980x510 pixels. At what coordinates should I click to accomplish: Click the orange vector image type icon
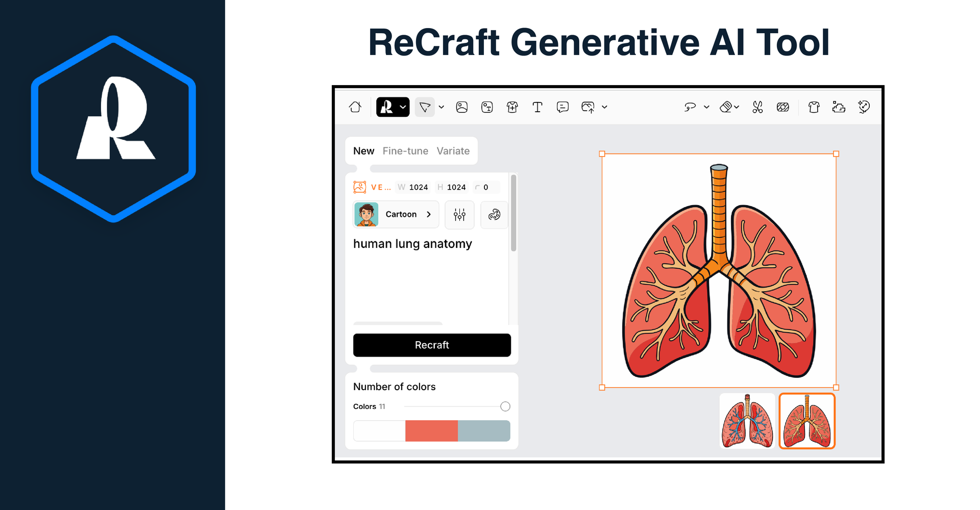tap(360, 187)
